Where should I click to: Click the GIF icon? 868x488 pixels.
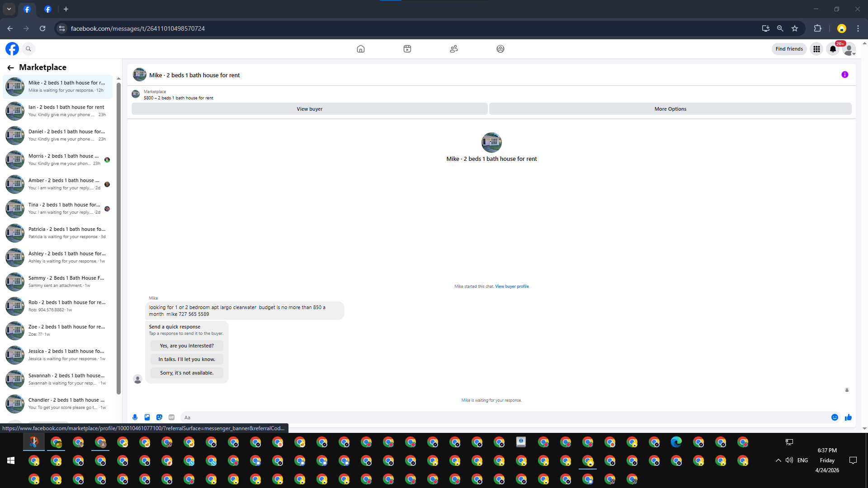coord(171,418)
